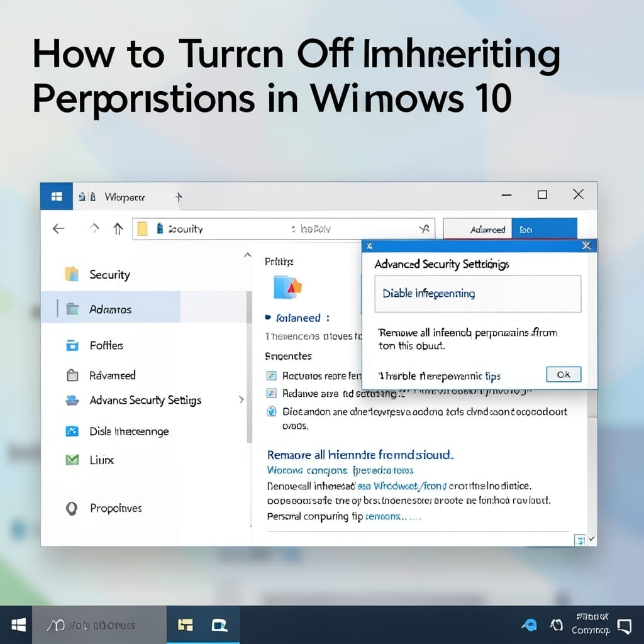Click the small title bar icons beside Wiorpectr
Viewport: 644px width, 644px height.
click(x=87, y=197)
